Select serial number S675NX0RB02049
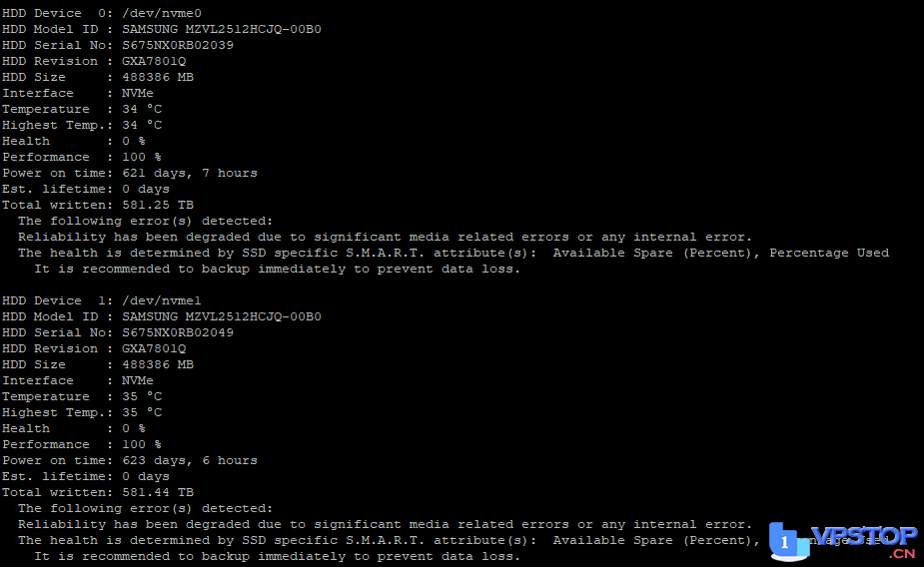 pyautogui.click(x=178, y=332)
